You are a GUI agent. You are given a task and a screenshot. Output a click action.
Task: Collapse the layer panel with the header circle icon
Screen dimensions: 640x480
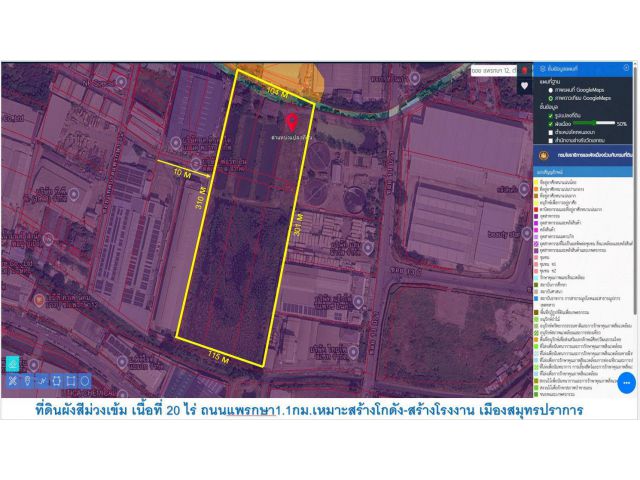pyautogui.click(x=627, y=68)
